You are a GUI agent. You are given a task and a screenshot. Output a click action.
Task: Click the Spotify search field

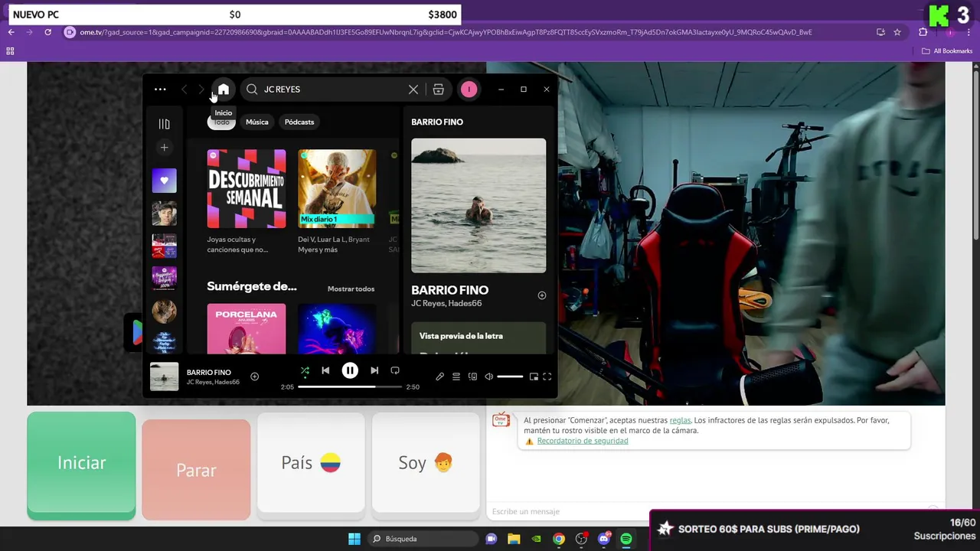(335, 90)
